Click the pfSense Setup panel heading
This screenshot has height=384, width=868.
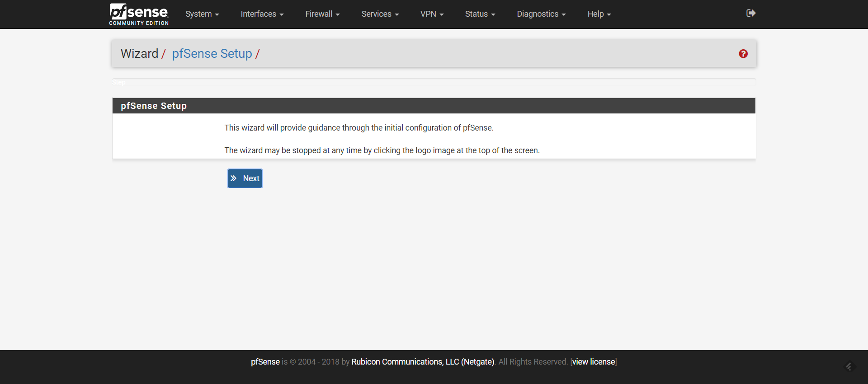point(434,106)
